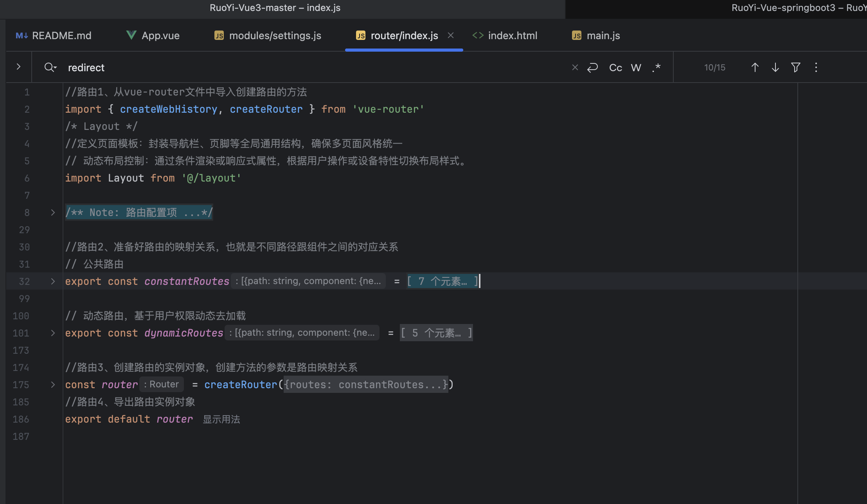Expand the replace field chevron
This screenshot has width=867, height=504.
tap(18, 67)
